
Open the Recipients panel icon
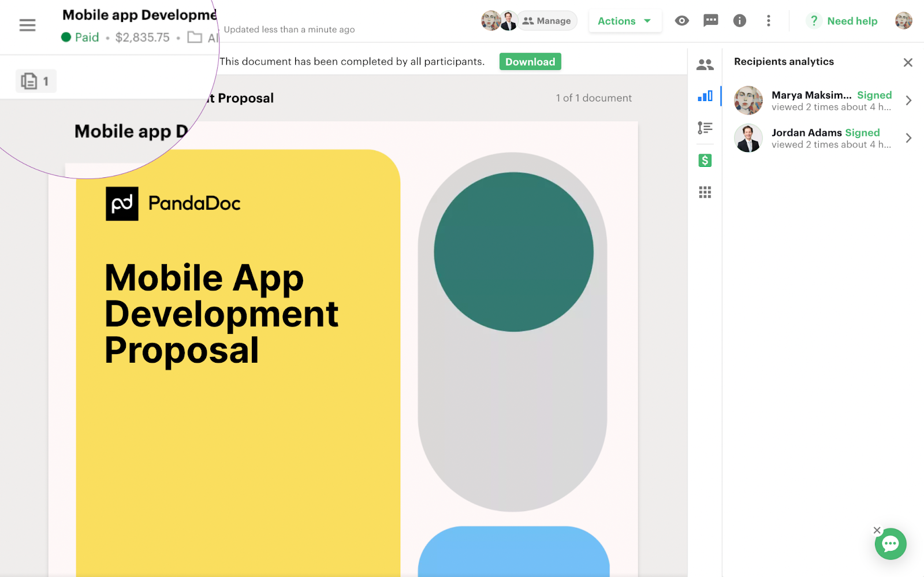[x=705, y=65]
